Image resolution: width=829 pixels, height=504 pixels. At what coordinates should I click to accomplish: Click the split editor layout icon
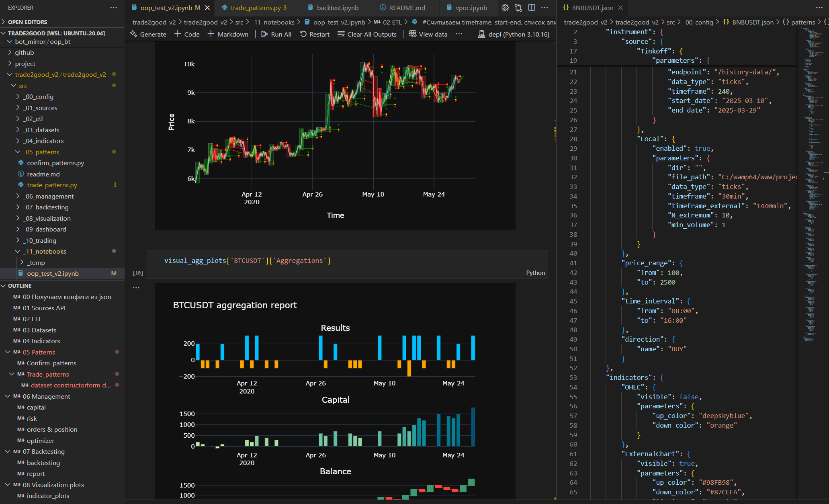click(x=532, y=8)
